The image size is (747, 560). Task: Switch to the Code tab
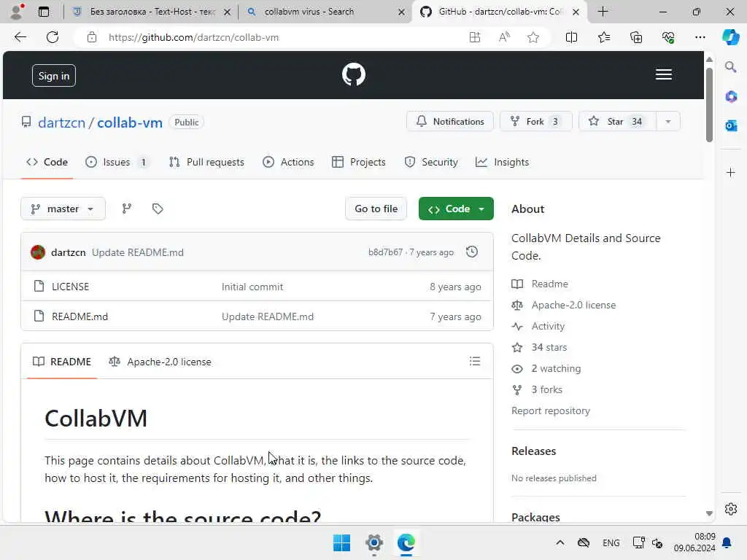tap(47, 162)
